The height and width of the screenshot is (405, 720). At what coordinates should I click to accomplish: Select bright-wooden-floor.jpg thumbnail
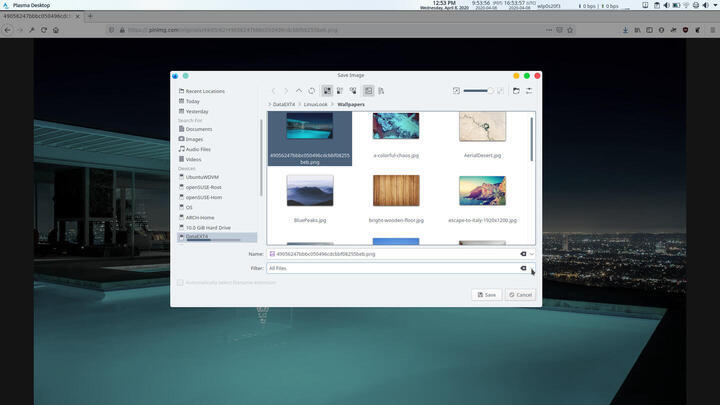396,190
